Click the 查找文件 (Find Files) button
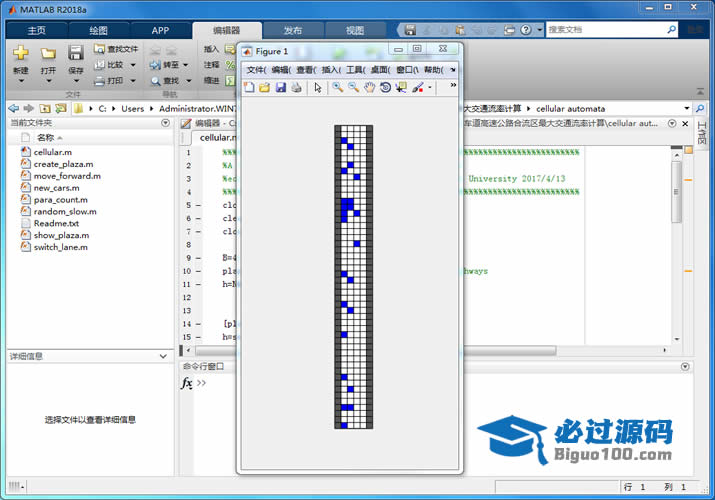715x500 pixels. [116, 48]
